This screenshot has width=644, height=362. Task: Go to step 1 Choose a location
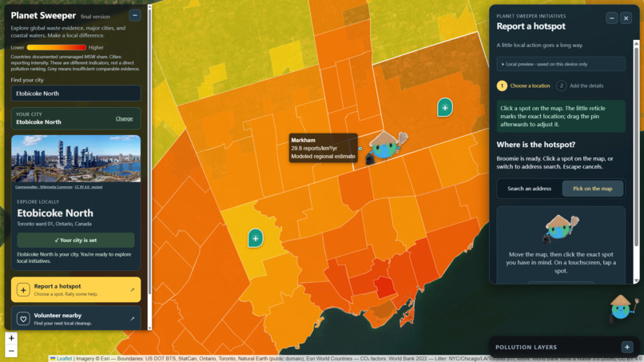(x=523, y=86)
